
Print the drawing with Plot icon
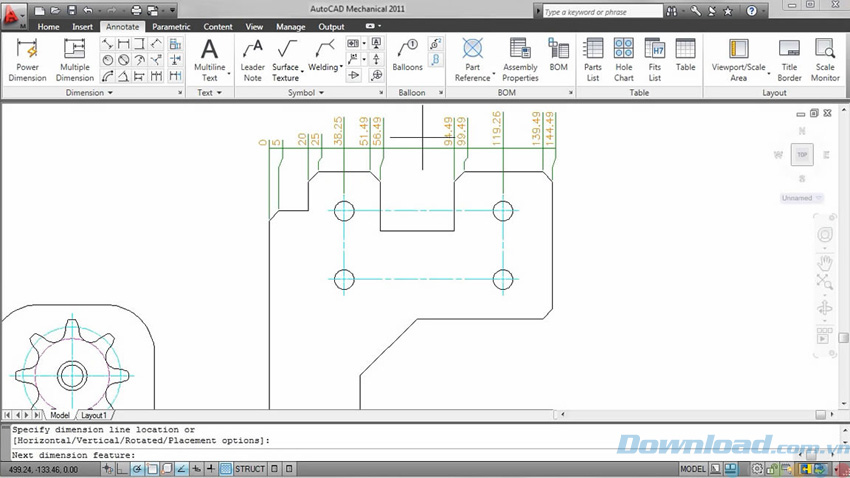tap(137, 10)
